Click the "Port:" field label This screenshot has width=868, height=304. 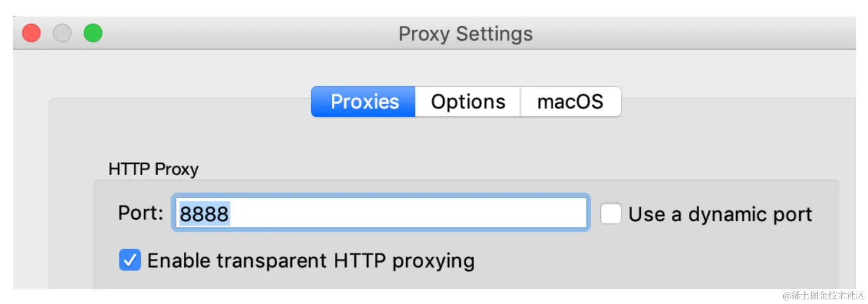[140, 213]
